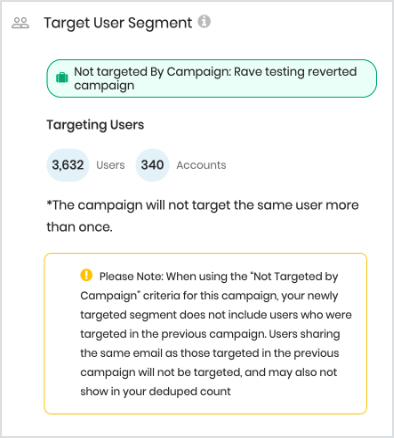Click the yellow exclamation warning icon
This screenshot has width=394, height=438.
click(86, 275)
